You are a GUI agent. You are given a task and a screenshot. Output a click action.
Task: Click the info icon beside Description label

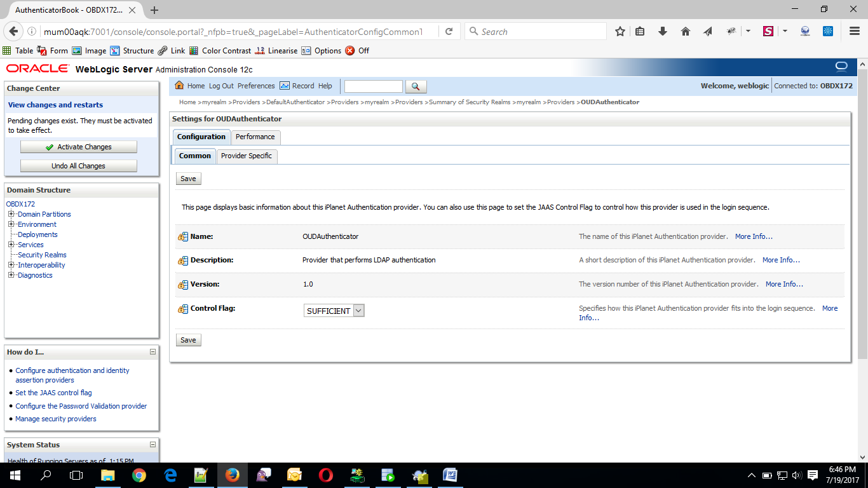(x=183, y=261)
